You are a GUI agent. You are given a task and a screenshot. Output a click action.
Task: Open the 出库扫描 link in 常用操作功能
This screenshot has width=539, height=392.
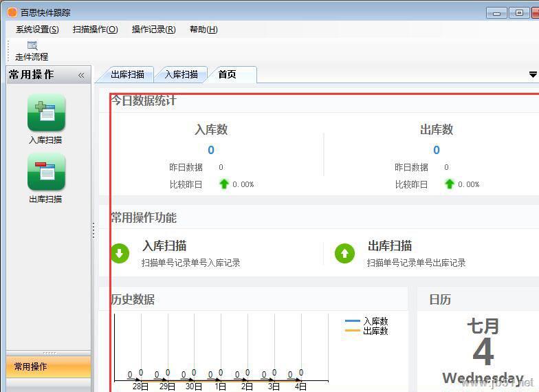pyautogui.click(x=390, y=246)
